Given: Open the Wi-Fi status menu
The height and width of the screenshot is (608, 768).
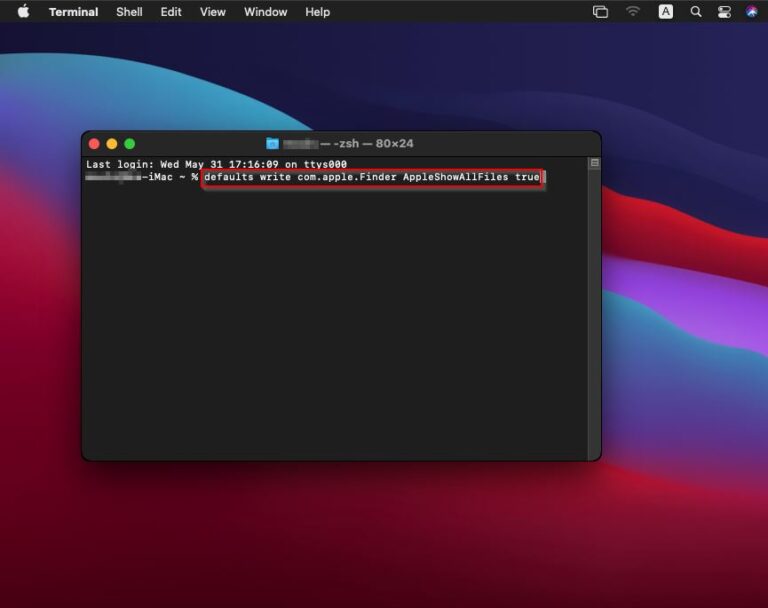Looking at the screenshot, I should [x=633, y=12].
